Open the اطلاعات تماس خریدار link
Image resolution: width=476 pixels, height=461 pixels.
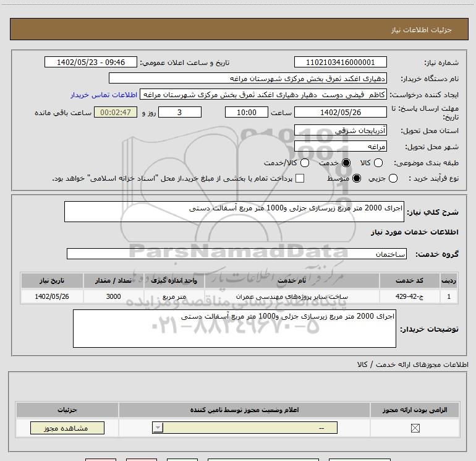pos(104,95)
